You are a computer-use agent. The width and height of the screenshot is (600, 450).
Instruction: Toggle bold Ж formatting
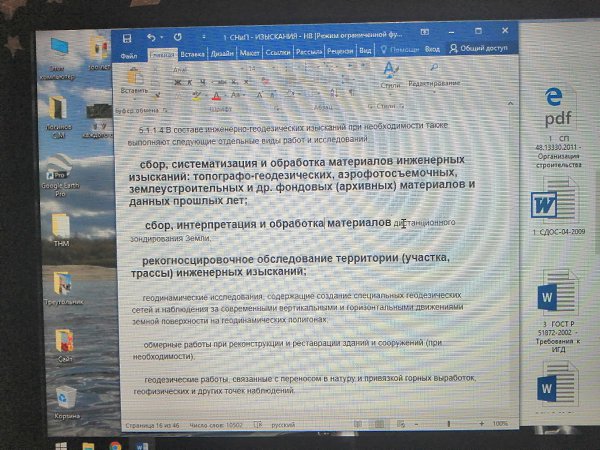(177, 82)
